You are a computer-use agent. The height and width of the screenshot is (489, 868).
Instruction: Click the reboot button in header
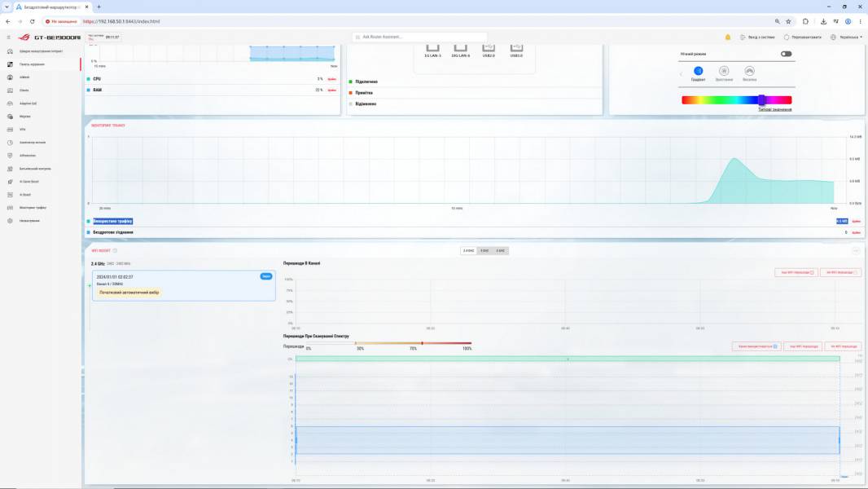[802, 37]
